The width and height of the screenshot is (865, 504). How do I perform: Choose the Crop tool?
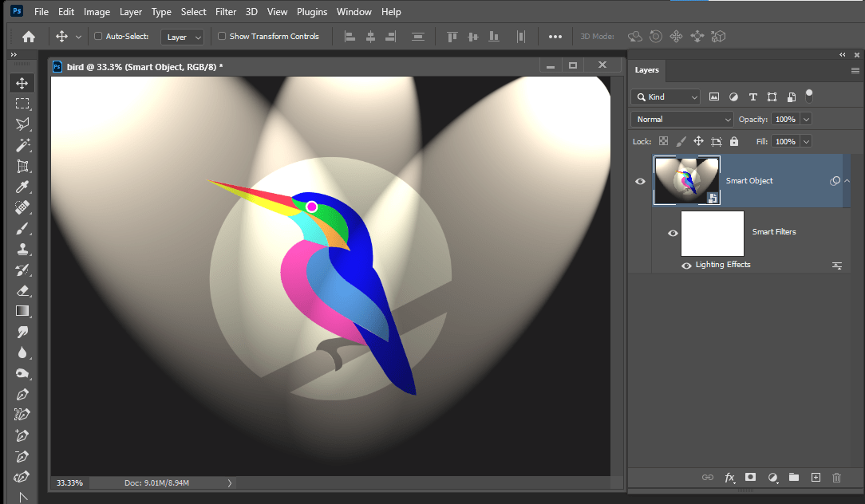[x=22, y=166]
